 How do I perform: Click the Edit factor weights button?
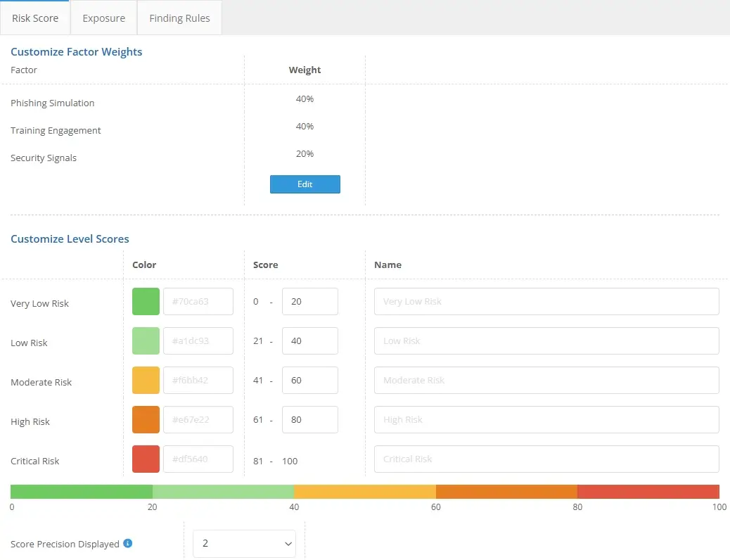pyautogui.click(x=305, y=184)
